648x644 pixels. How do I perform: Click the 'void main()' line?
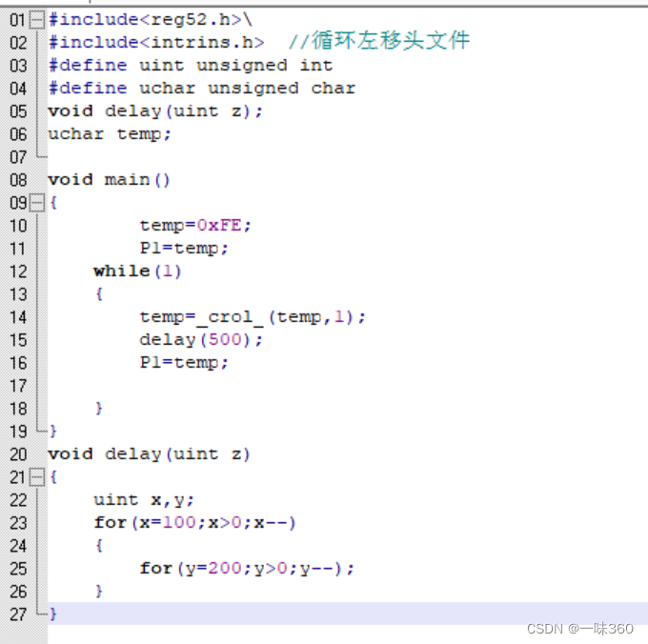pyautogui.click(x=109, y=180)
